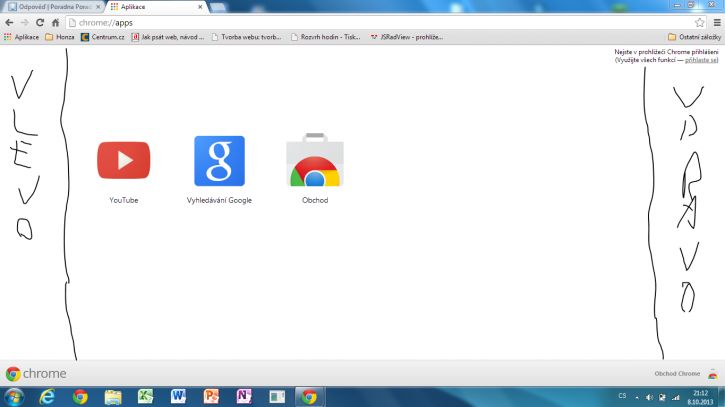Launch Word from the taskbar
This screenshot has width=725, height=407.
178,397
